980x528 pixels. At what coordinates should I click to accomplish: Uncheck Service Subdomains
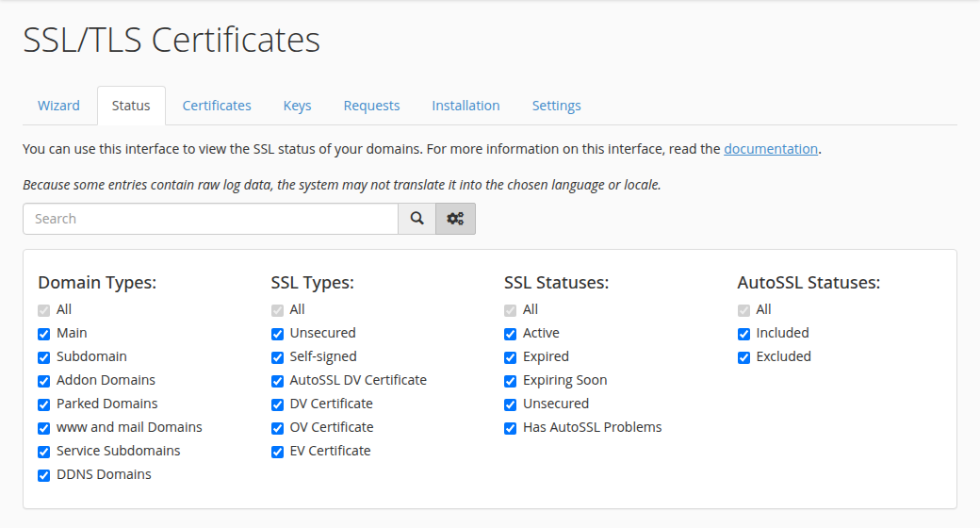pyautogui.click(x=43, y=452)
